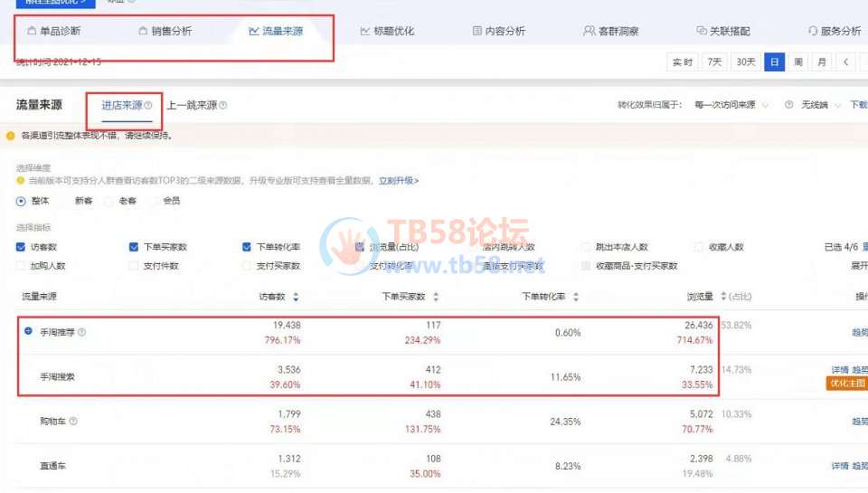Click the help icon next to 进店来源

pos(148,106)
